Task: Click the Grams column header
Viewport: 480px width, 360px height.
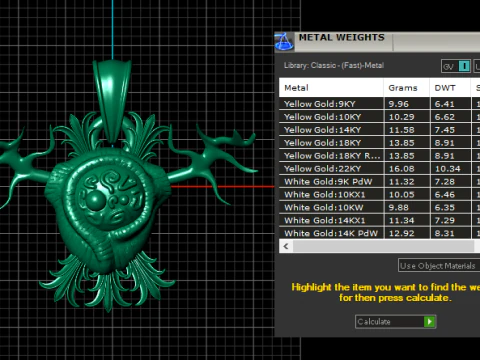Action: 406,88
